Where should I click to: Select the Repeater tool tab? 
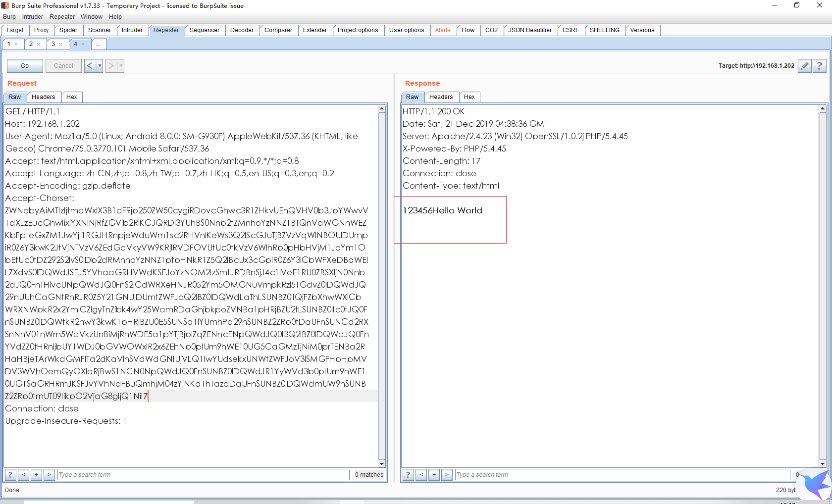point(166,30)
